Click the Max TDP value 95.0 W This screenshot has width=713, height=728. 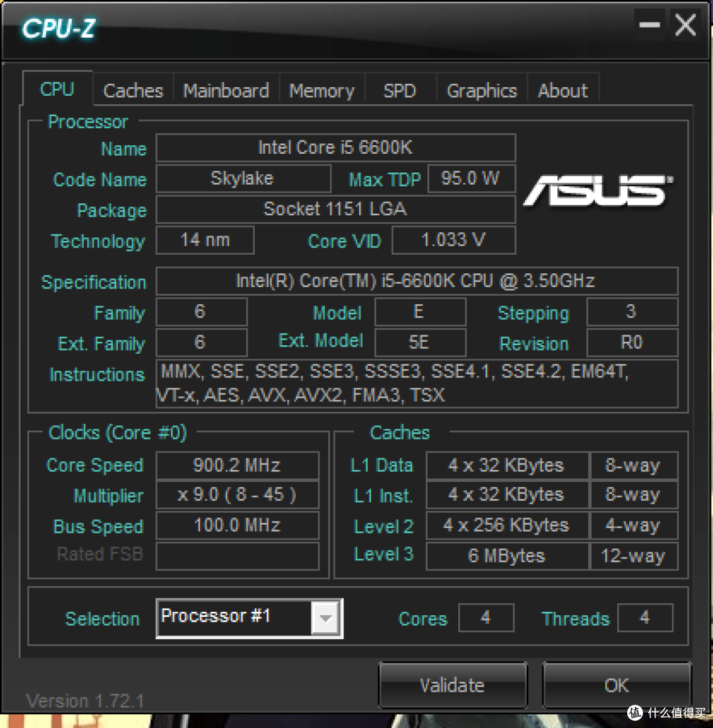[471, 179]
